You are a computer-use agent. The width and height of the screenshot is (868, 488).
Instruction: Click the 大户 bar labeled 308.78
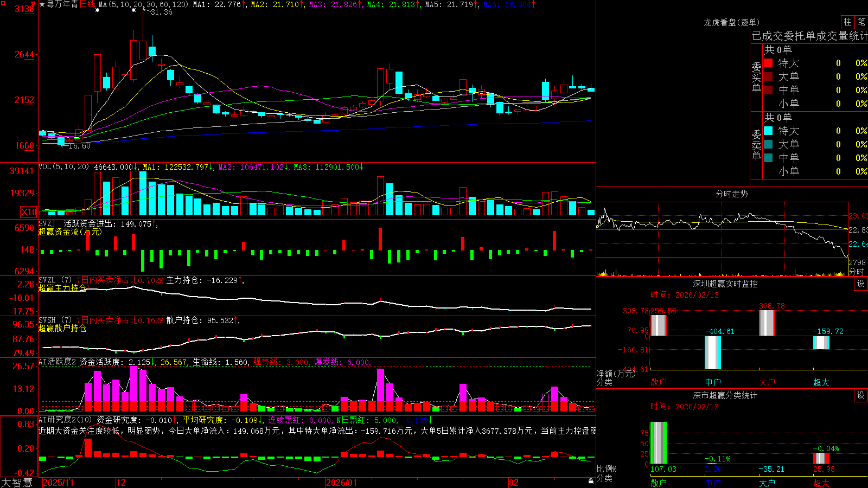(x=767, y=323)
